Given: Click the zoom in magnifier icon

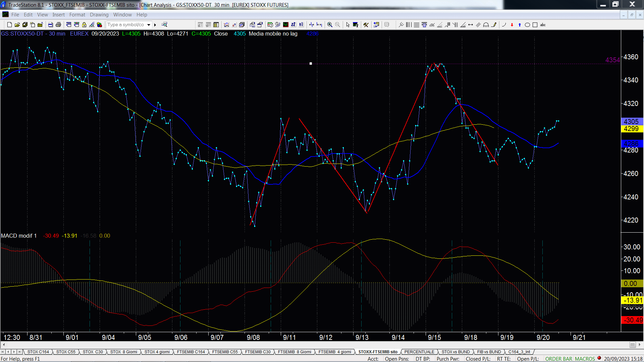Looking at the screenshot, I should coord(330,25).
